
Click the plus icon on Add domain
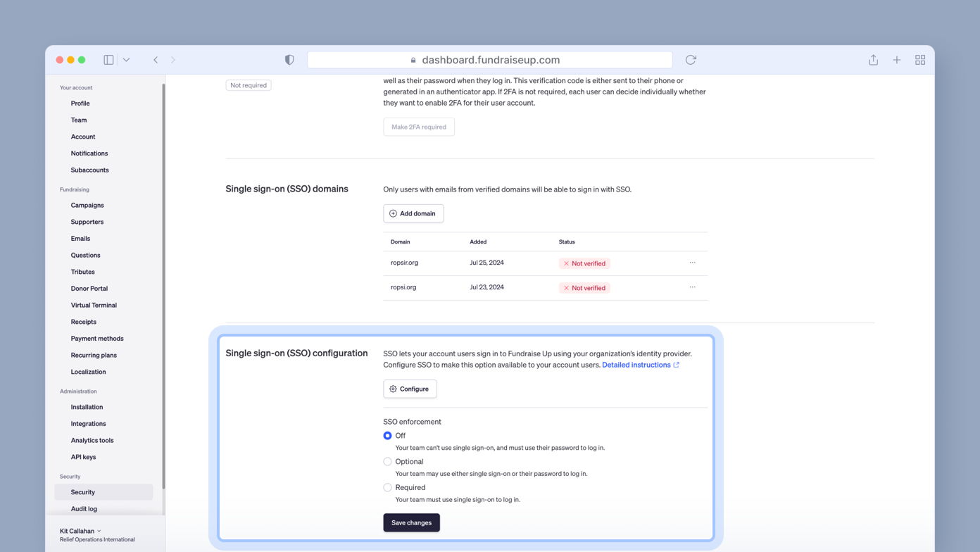(x=392, y=213)
